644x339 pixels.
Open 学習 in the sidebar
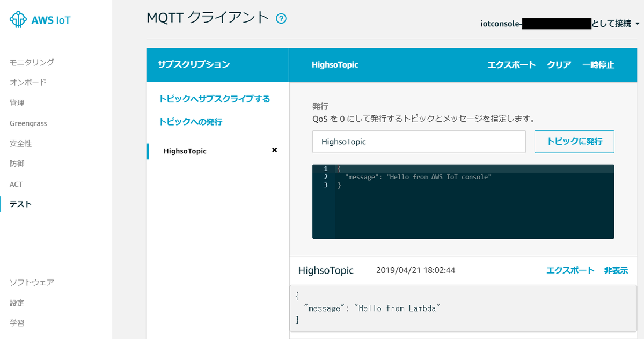[17, 323]
